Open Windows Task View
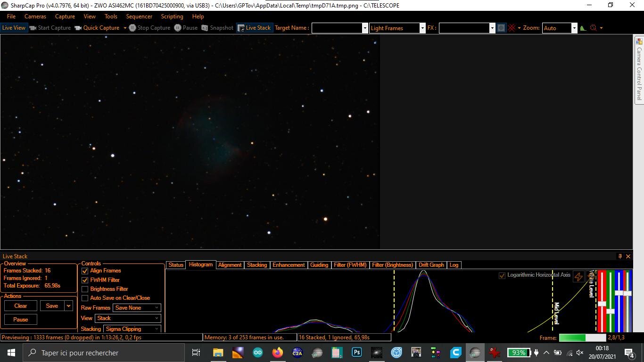Screen dimensions: 644x362 pos(196,353)
